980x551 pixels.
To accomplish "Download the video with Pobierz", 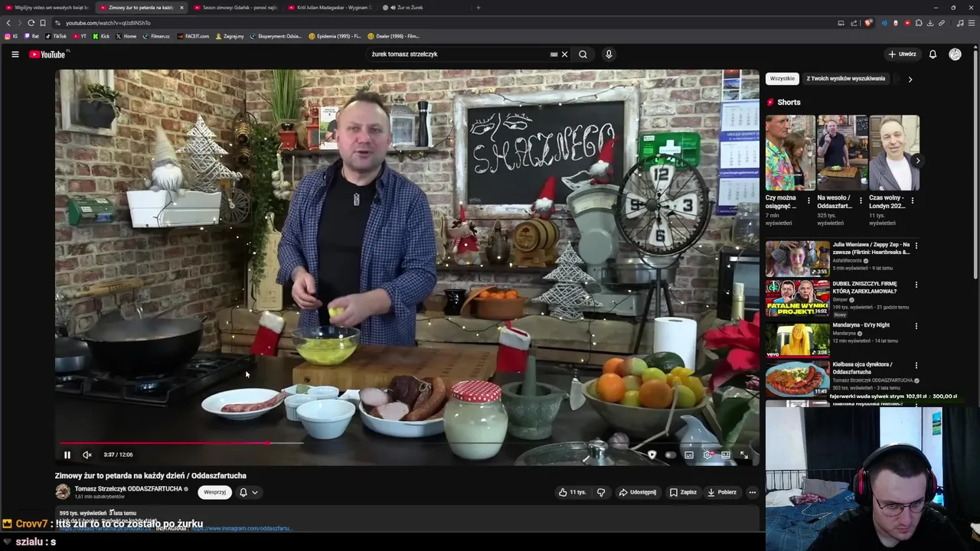I will pos(722,492).
